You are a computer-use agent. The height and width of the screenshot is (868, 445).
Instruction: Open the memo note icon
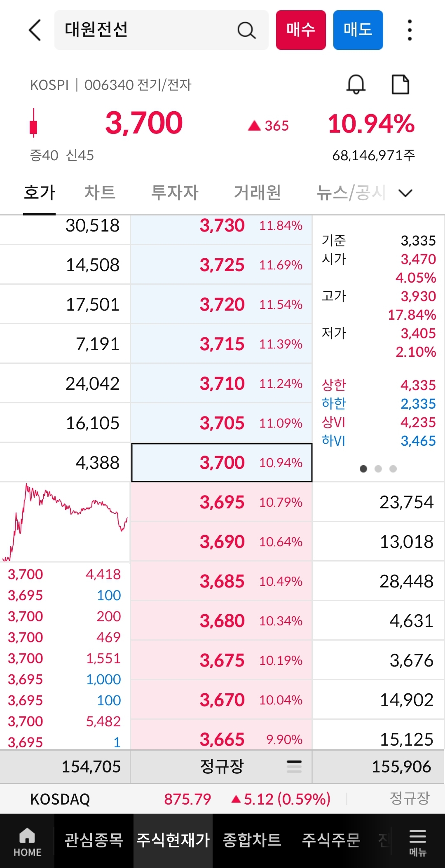point(400,84)
